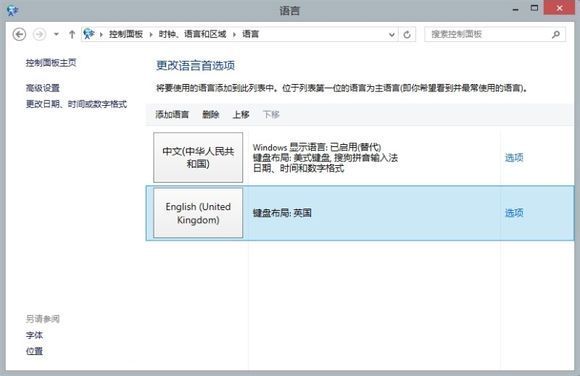Click the Forward navigation arrow
This screenshot has width=580, height=376.
point(40,34)
